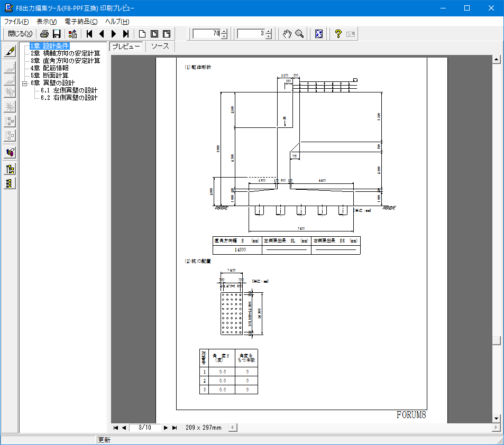Screen dimensions: 504x445
Task: Increase zoom value with up spinner
Action: tap(224, 31)
